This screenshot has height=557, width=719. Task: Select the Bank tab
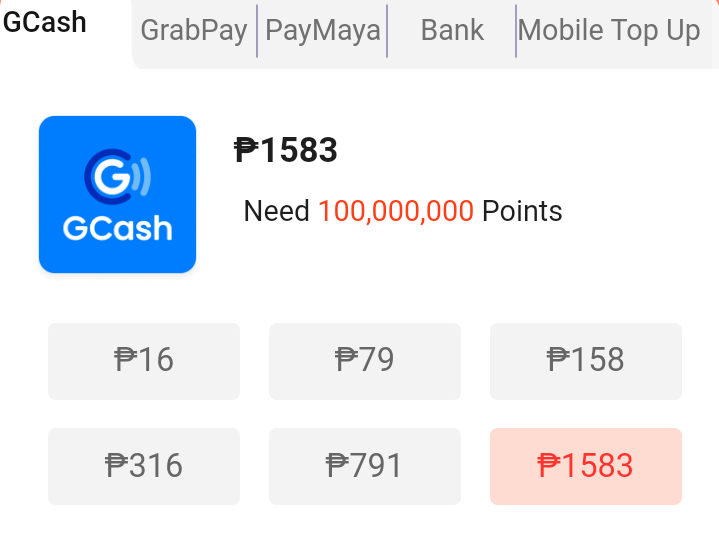pos(452,31)
